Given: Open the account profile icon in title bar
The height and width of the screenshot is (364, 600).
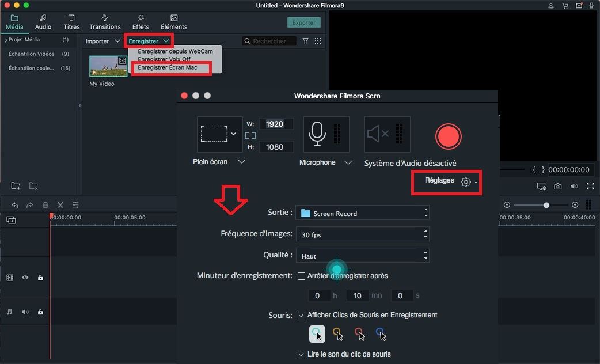Looking at the screenshot, I should pos(551,6).
